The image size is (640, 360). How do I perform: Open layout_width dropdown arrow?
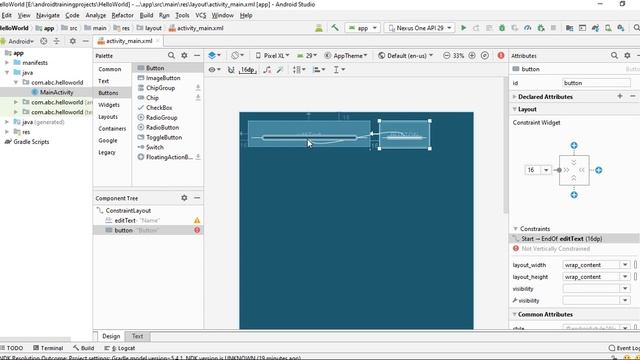coord(625,265)
